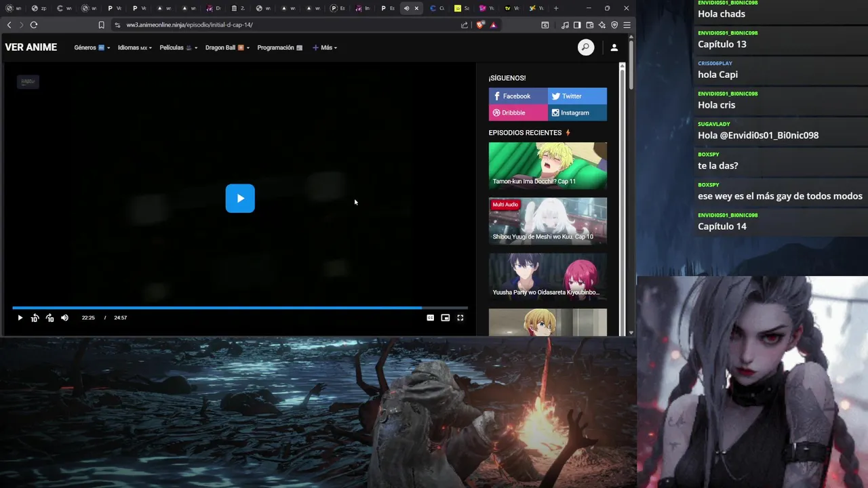Open Yuusha Party wo Oidasareta Kiyoubinbo episode
The height and width of the screenshot is (488, 868).
coord(548,277)
